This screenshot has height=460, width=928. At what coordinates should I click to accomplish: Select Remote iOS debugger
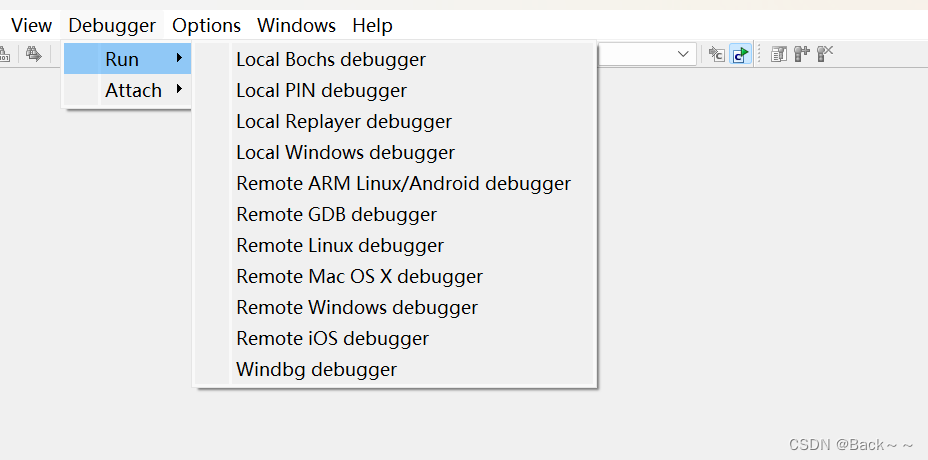394,338
